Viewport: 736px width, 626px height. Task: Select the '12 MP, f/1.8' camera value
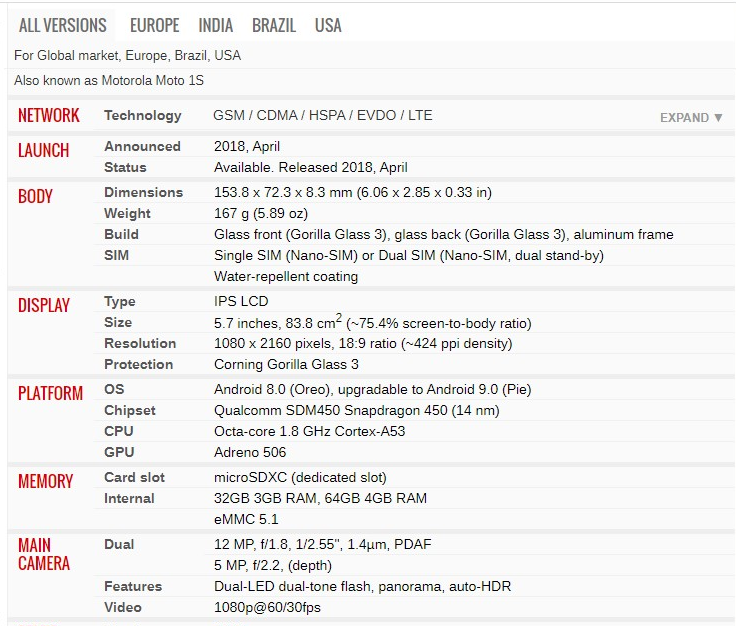(x=251, y=545)
